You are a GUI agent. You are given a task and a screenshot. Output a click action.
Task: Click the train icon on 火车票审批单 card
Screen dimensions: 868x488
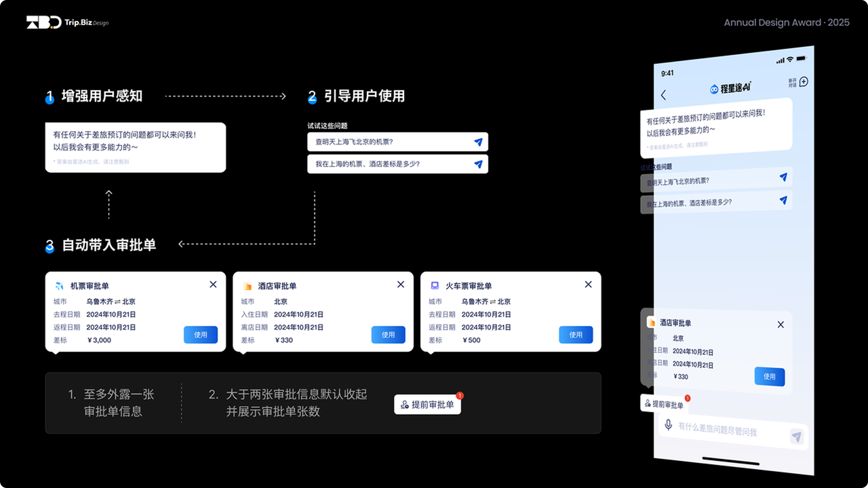point(435,286)
